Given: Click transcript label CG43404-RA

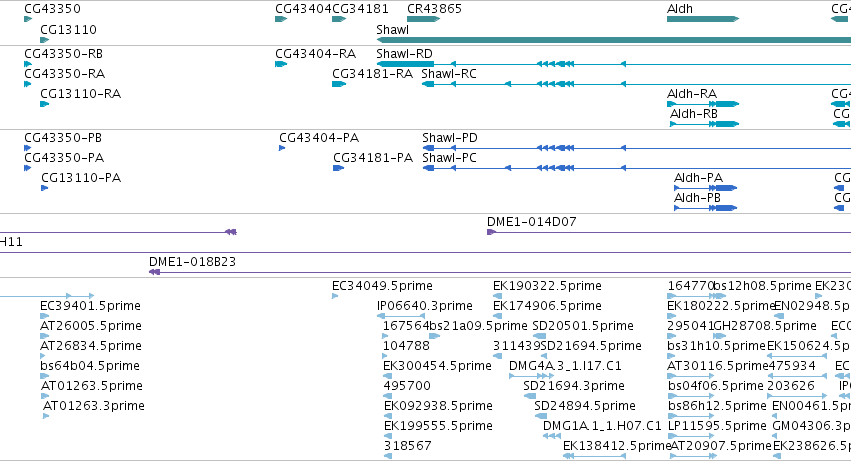Looking at the screenshot, I should pyautogui.click(x=315, y=54).
